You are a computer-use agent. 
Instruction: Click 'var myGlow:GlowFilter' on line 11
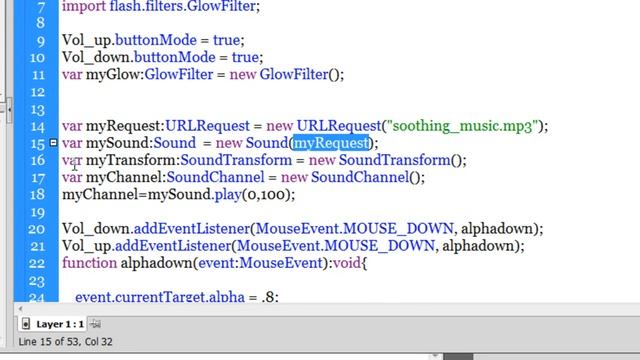[x=138, y=74]
